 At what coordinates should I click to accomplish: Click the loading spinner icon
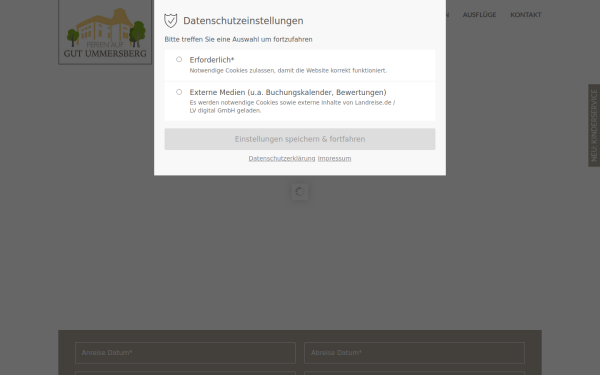click(x=300, y=191)
